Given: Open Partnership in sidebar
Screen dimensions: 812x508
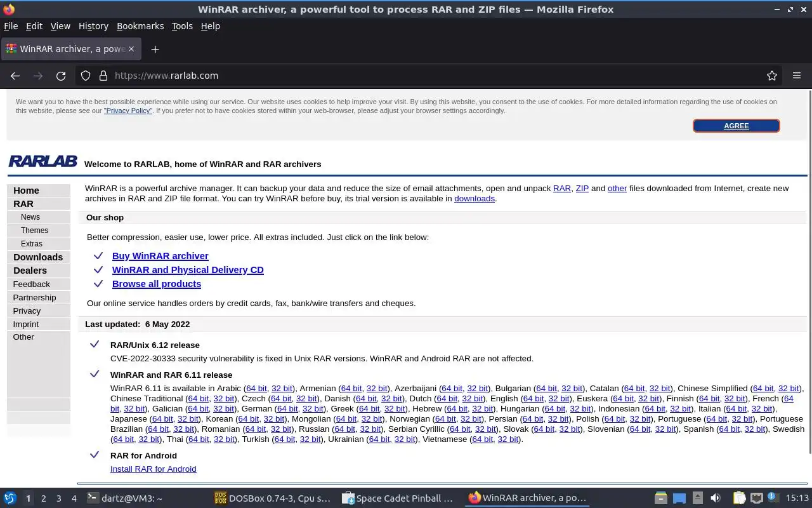Looking at the screenshot, I should click(x=34, y=297).
